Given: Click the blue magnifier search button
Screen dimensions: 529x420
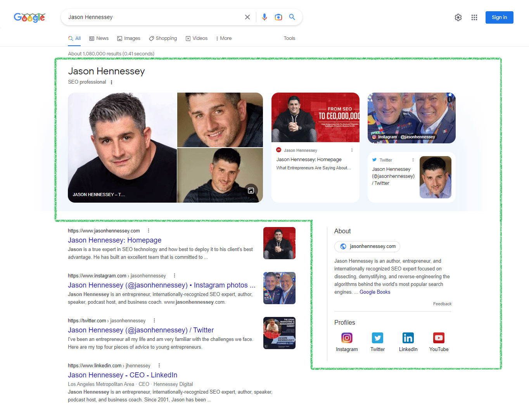Looking at the screenshot, I should (x=292, y=17).
